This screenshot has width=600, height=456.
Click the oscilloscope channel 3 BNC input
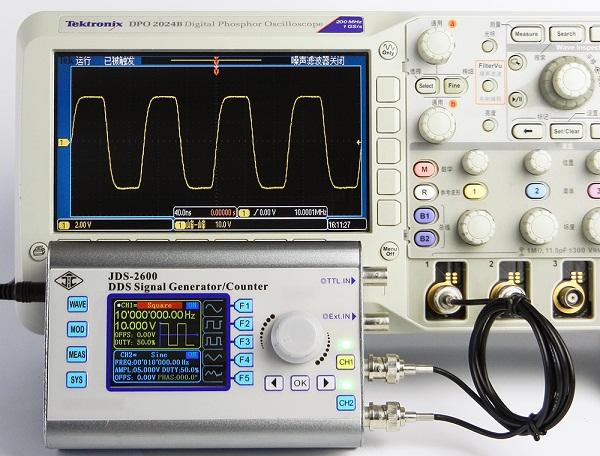pyautogui.click(x=571, y=297)
